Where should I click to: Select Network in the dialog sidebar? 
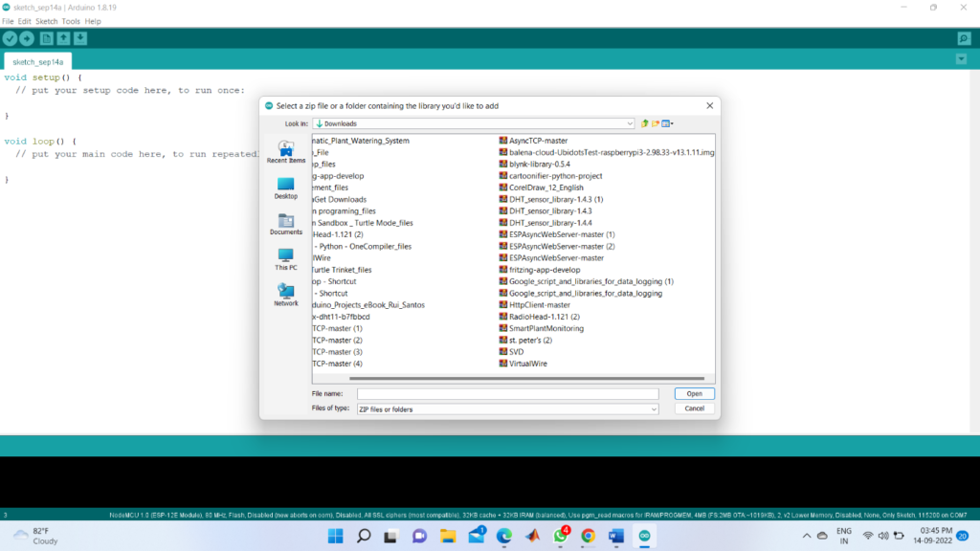[285, 295]
